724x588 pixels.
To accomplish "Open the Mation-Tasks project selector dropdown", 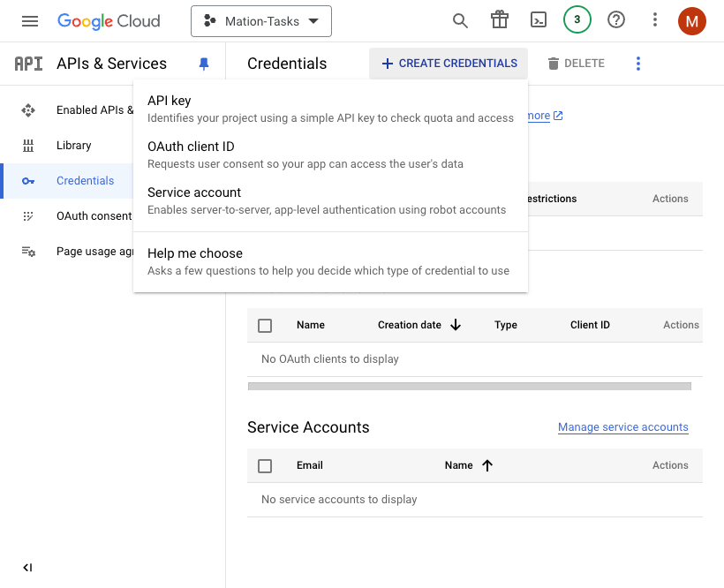I will pos(261,21).
